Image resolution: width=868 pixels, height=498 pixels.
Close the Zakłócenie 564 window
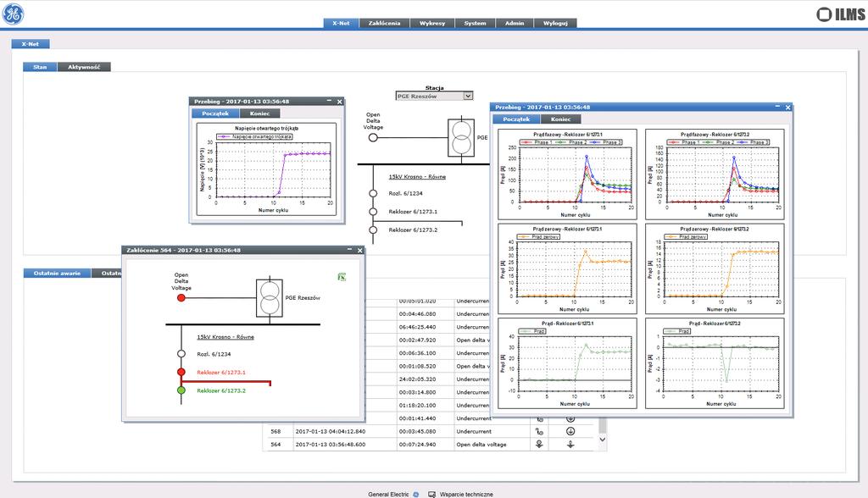[x=359, y=251]
